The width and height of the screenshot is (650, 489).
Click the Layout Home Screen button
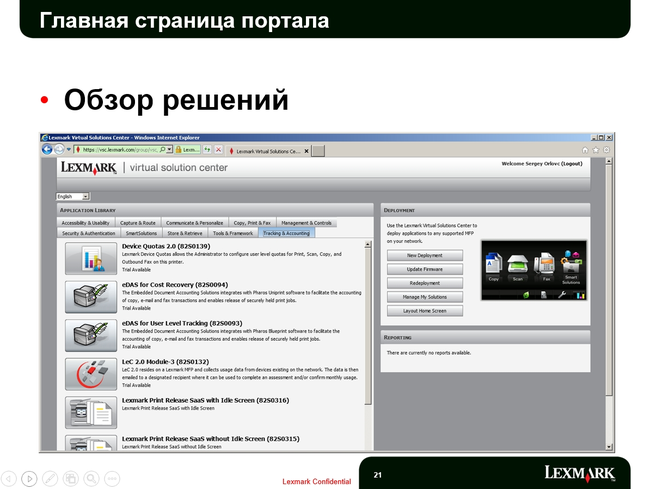(424, 311)
